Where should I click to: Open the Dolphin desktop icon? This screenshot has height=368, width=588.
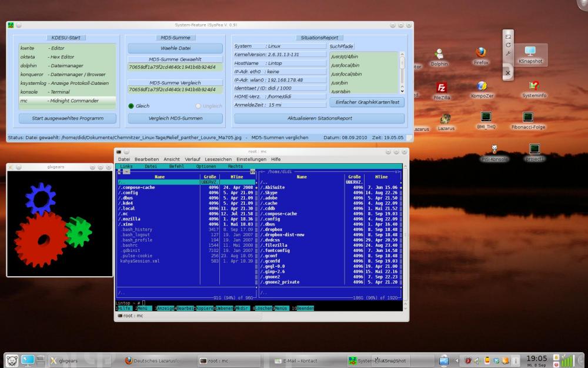[439, 55]
